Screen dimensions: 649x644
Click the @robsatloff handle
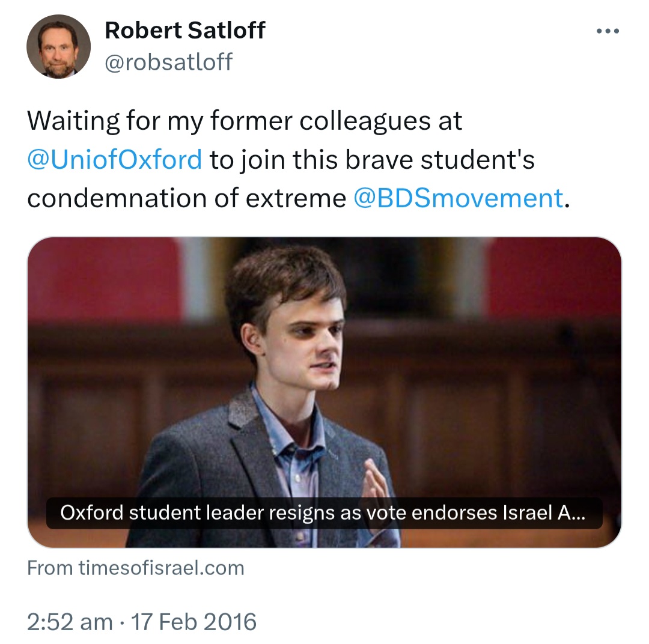tap(169, 62)
